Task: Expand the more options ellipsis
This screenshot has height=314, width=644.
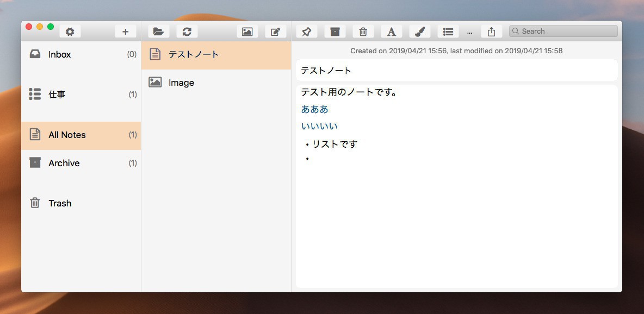Action: [470, 33]
